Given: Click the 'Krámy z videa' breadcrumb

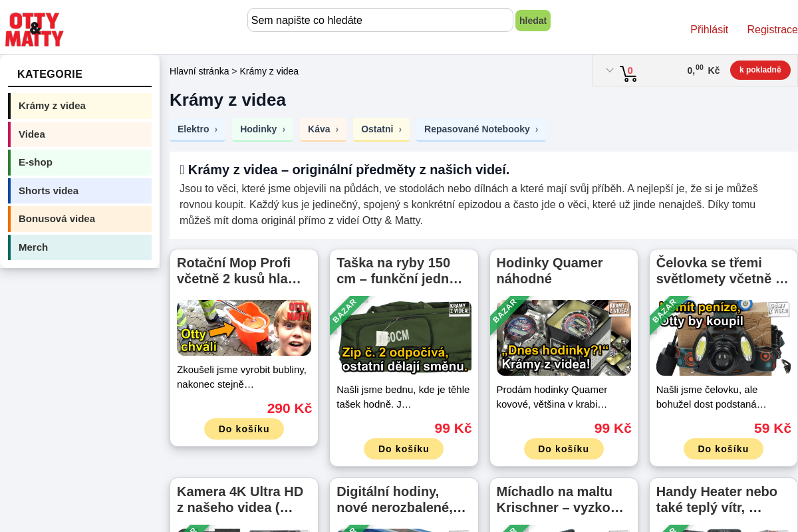Looking at the screenshot, I should point(269,71).
